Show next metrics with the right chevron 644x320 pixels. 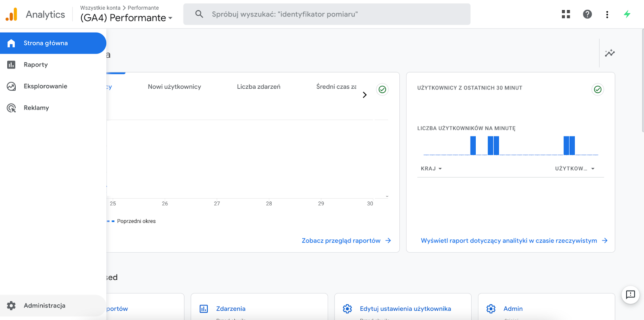point(365,95)
